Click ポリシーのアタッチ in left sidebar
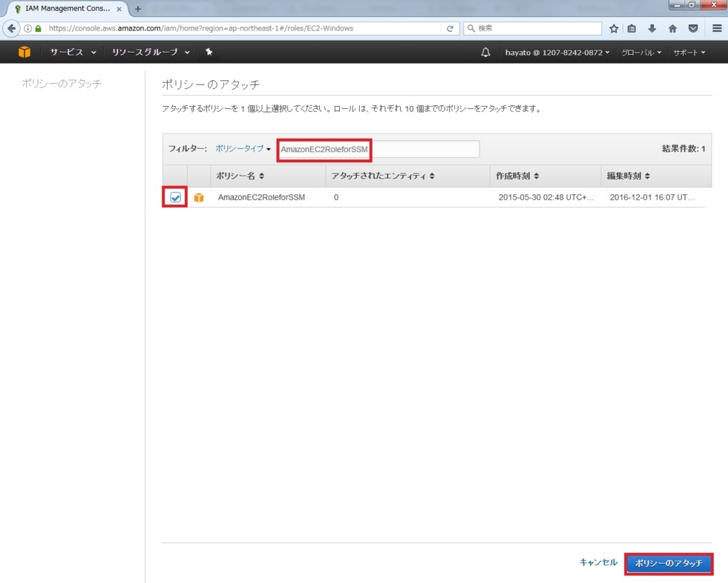The width and height of the screenshot is (728, 583). point(61,84)
